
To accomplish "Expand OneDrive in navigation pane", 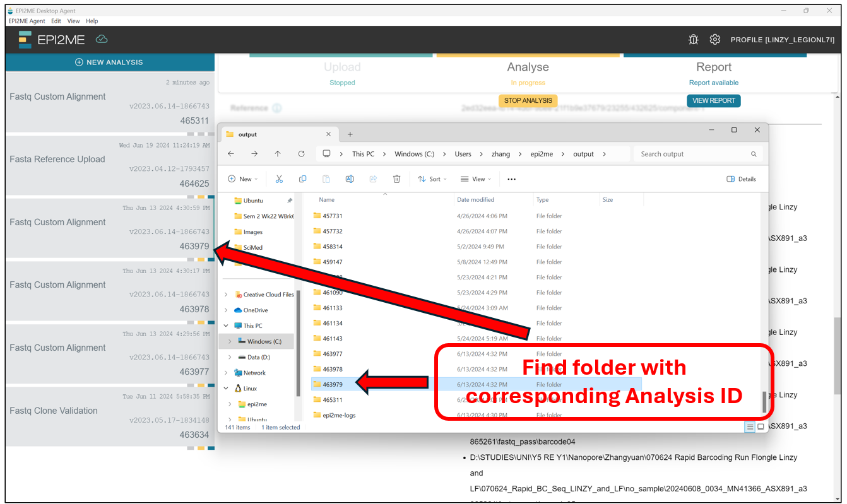I will (226, 310).
